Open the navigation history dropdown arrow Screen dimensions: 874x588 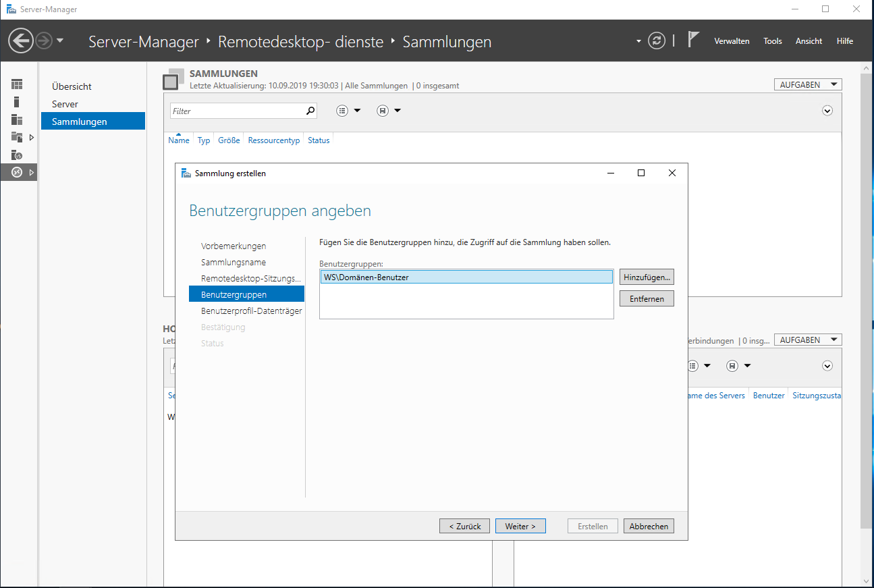tap(60, 41)
